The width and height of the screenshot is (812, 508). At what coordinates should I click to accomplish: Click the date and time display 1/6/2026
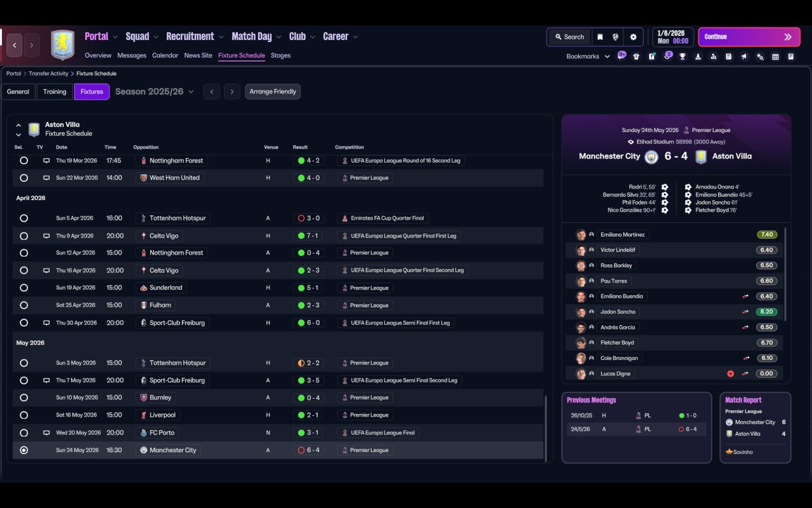click(672, 37)
